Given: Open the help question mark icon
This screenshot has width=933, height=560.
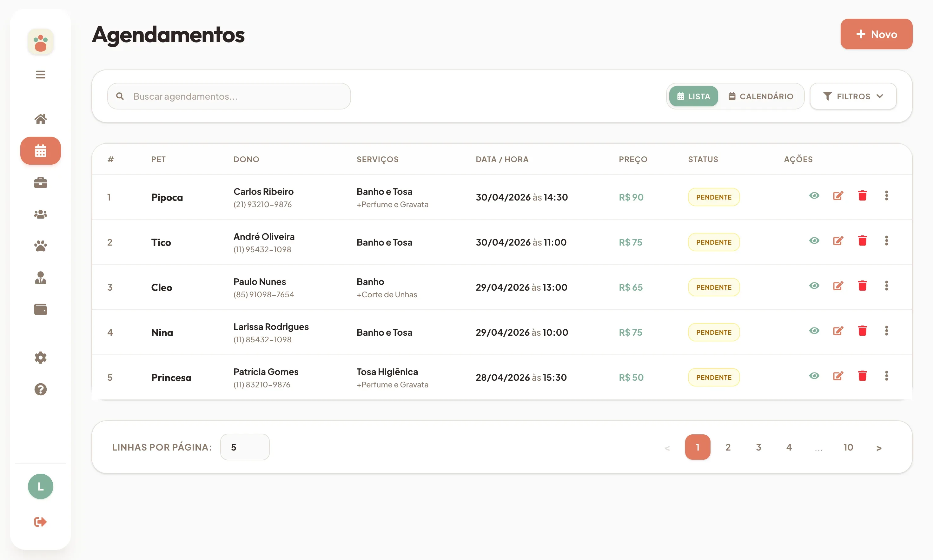Looking at the screenshot, I should 40,389.
